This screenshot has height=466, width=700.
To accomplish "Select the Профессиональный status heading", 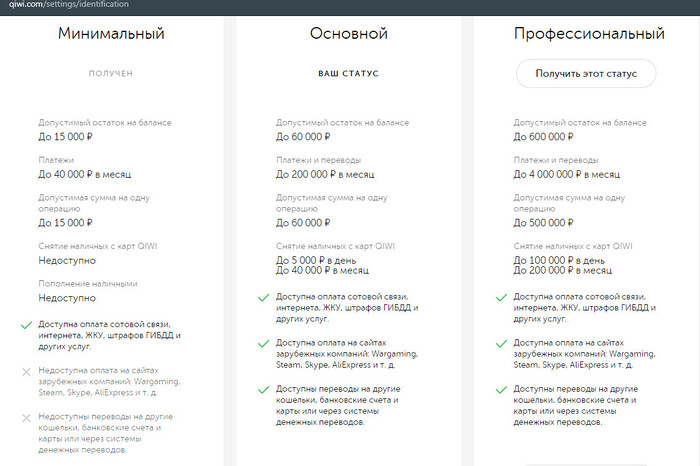I will click(588, 35).
